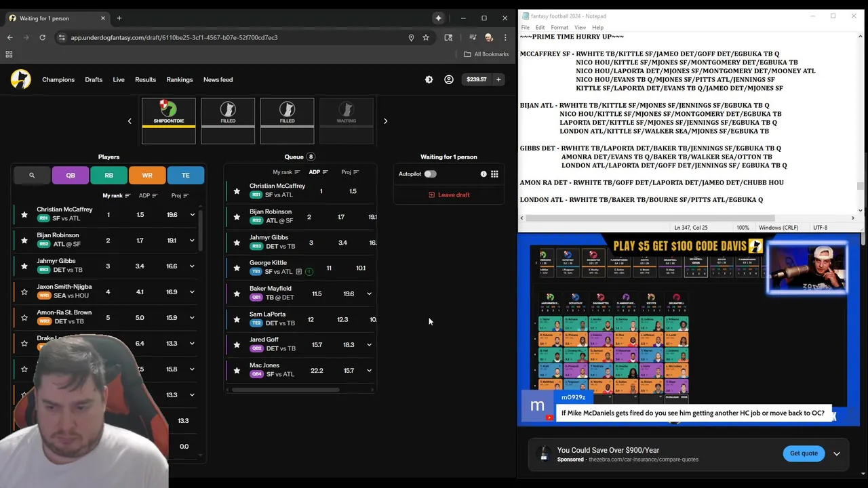Go to previous drafter with left arrow
Screen dimensions: 868x488
tap(130, 121)
